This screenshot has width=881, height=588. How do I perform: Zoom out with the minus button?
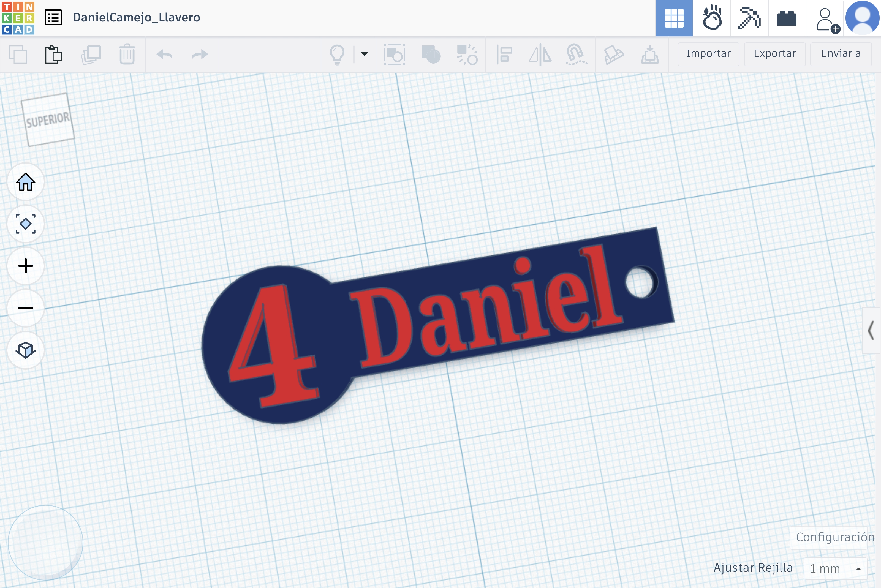26,308
